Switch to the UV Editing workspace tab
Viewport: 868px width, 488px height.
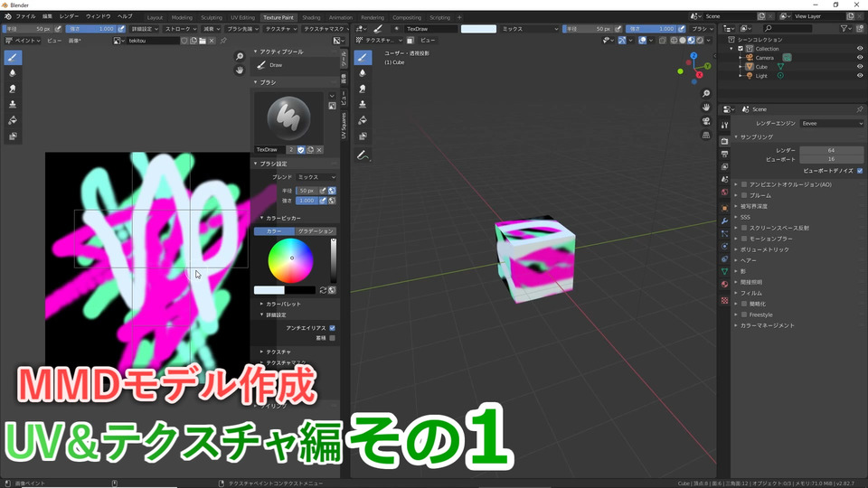(x=242, y=17)
